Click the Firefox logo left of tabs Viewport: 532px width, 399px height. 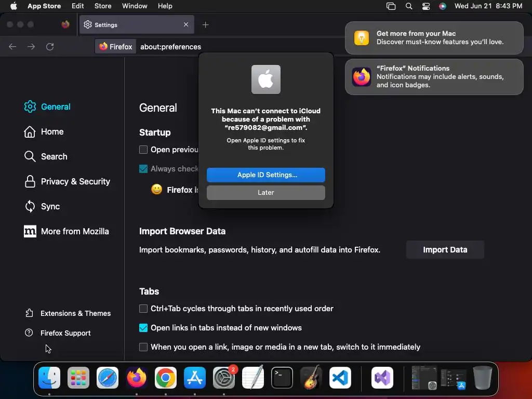point(65,24)
